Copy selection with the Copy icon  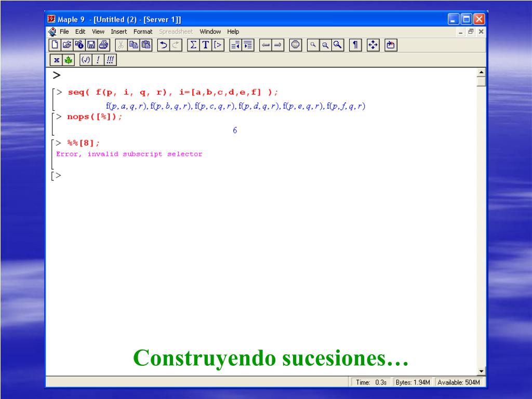pos(134,45)
